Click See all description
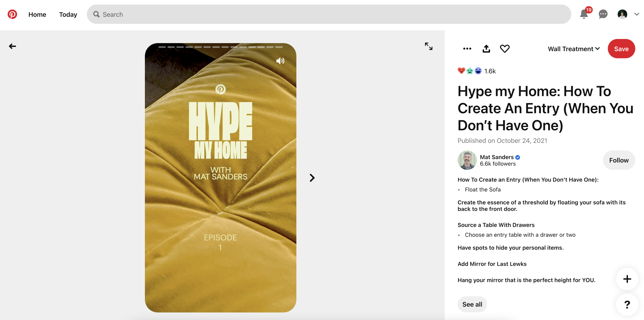The image size is (644, 320). coord(472,304)
